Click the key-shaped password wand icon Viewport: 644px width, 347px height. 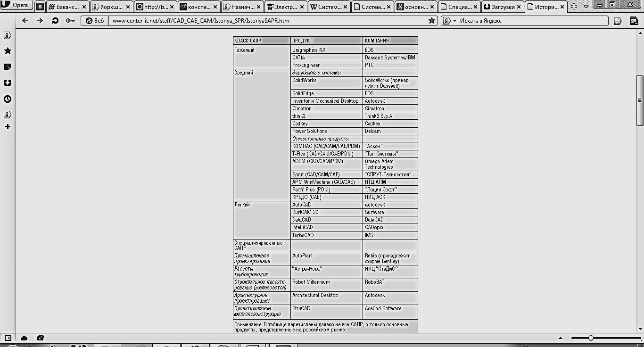70,21
